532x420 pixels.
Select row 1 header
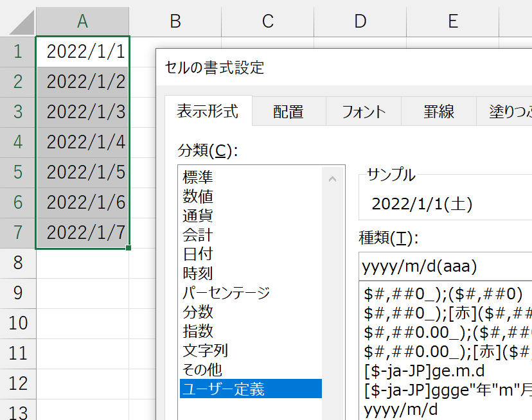click(x=17, y=51)
